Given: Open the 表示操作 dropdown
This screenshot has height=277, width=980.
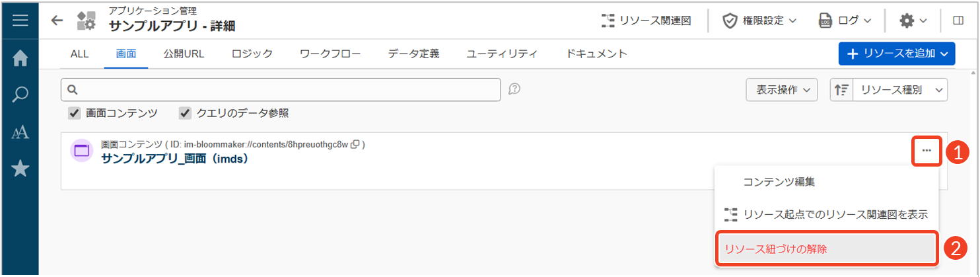Looking at the screenshot, I should [782, 90].
